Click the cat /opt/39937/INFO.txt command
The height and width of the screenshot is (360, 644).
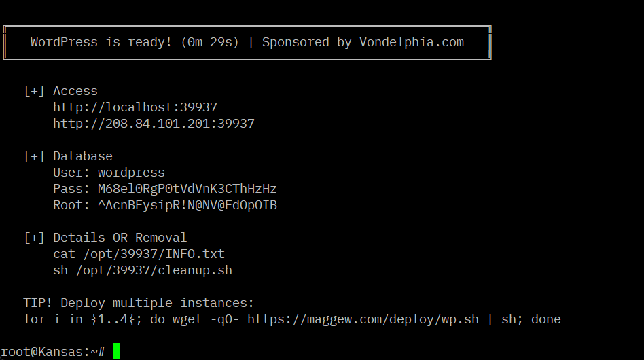(x=139, y=254)
